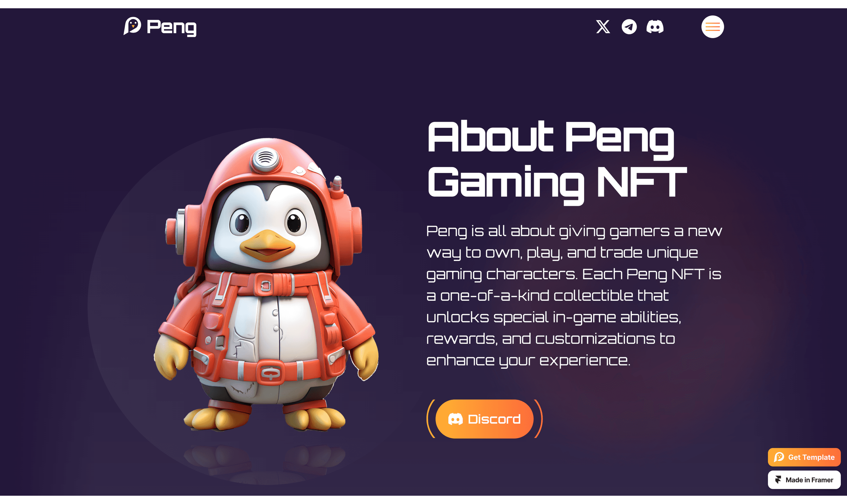Open the X (Twitter) social link

coord(603,27)
